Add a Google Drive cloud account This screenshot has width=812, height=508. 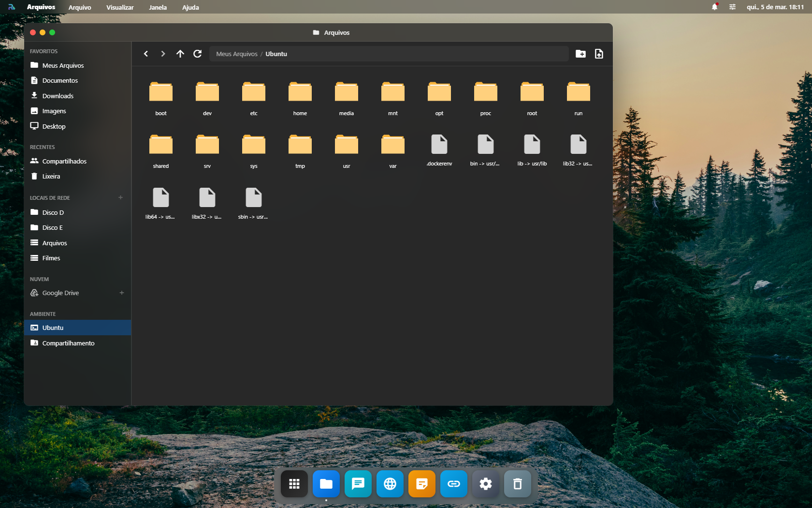click(x=122, y=293)
